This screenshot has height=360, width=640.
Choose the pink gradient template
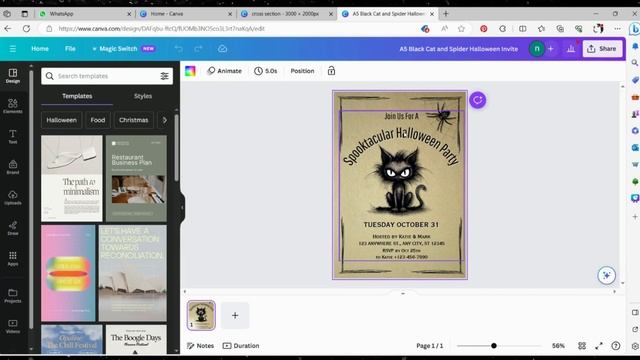(68, 273)
